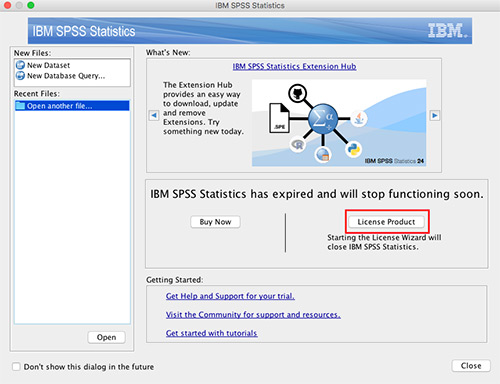
Task: Click the 'IBM SPSS Statistics' banner title
Action: coord(84,31)
